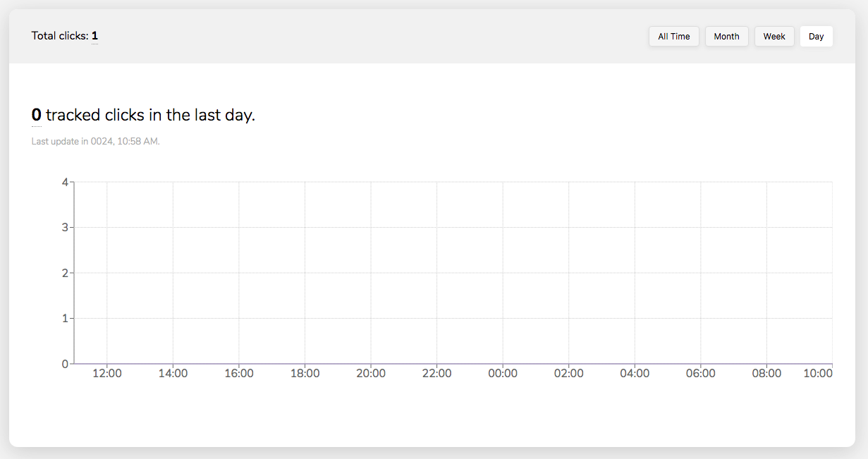This screenshot has height=459, width=868.
Task: Select the tracked clicks headline
Action: point(145,114)
